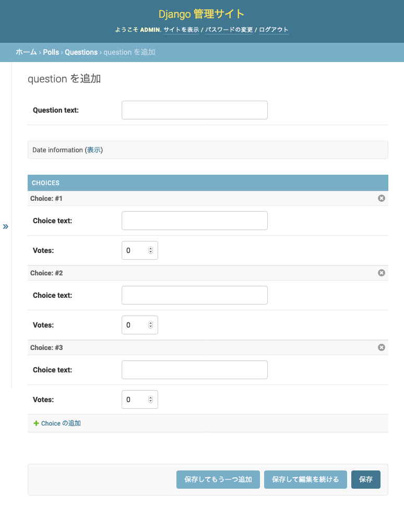Remove Choice #2 using its delete icon

[x=381, y=273]
